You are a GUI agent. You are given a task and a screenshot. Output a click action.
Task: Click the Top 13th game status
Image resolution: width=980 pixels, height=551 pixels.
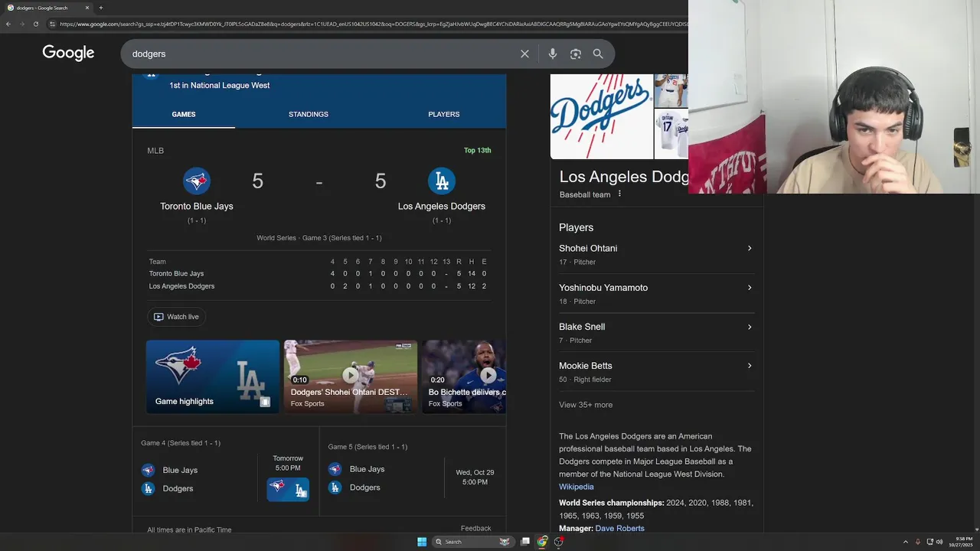478,151
